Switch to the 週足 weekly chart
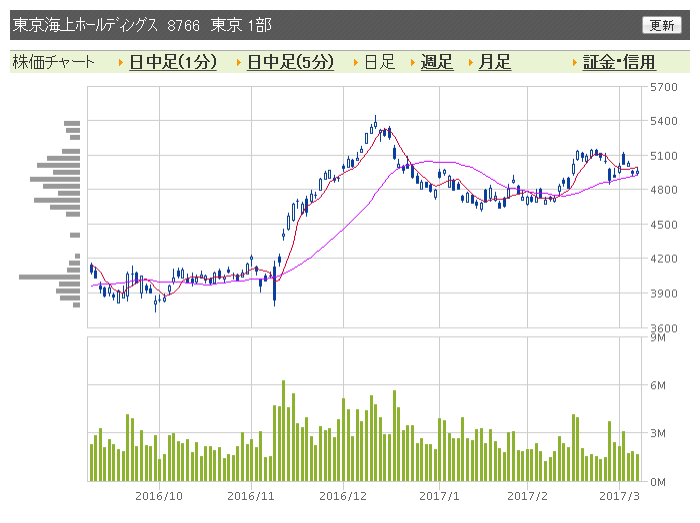This screenshot has width=700, height=523. pos(437,62)
